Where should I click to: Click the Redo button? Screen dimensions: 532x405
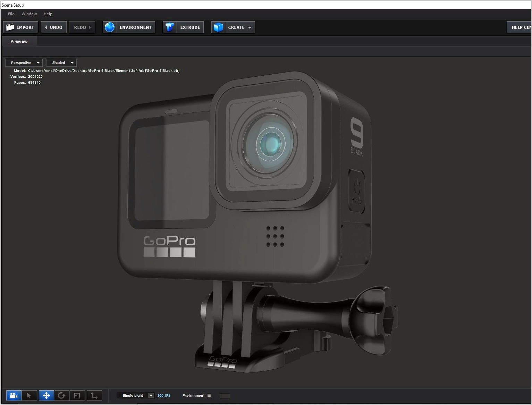click(x=82, y=27)
